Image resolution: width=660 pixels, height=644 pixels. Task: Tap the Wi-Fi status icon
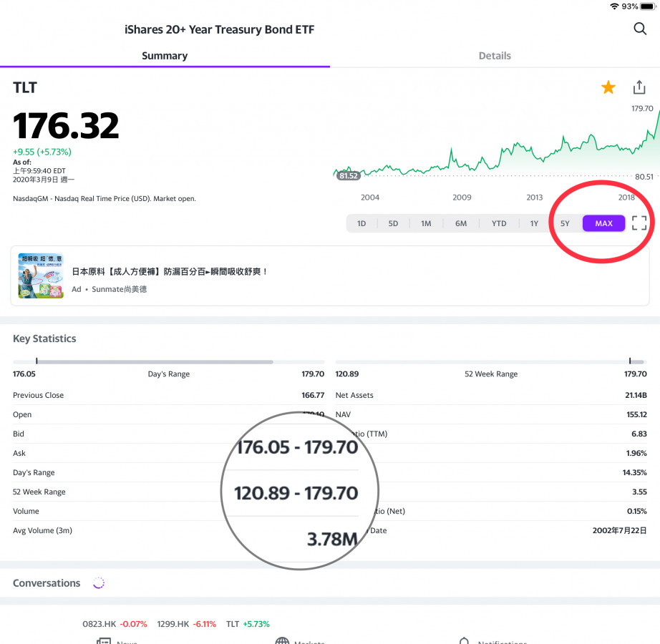[614, 6]
